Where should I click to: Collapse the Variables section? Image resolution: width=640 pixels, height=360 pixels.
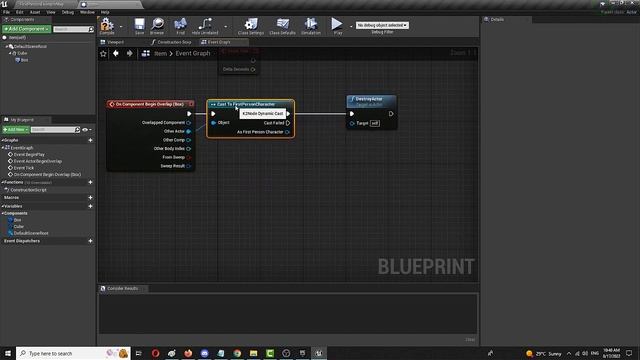tap(2, 207)
